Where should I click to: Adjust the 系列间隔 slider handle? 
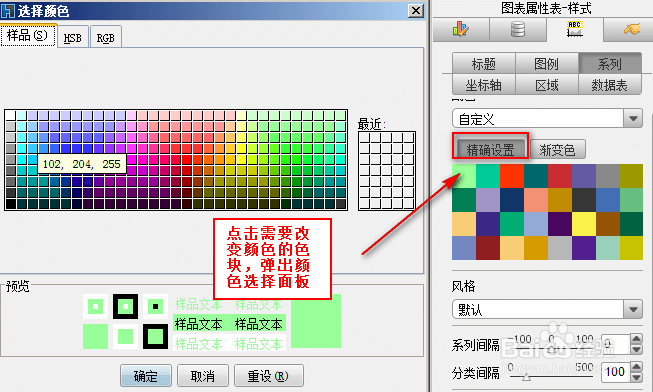551,349
